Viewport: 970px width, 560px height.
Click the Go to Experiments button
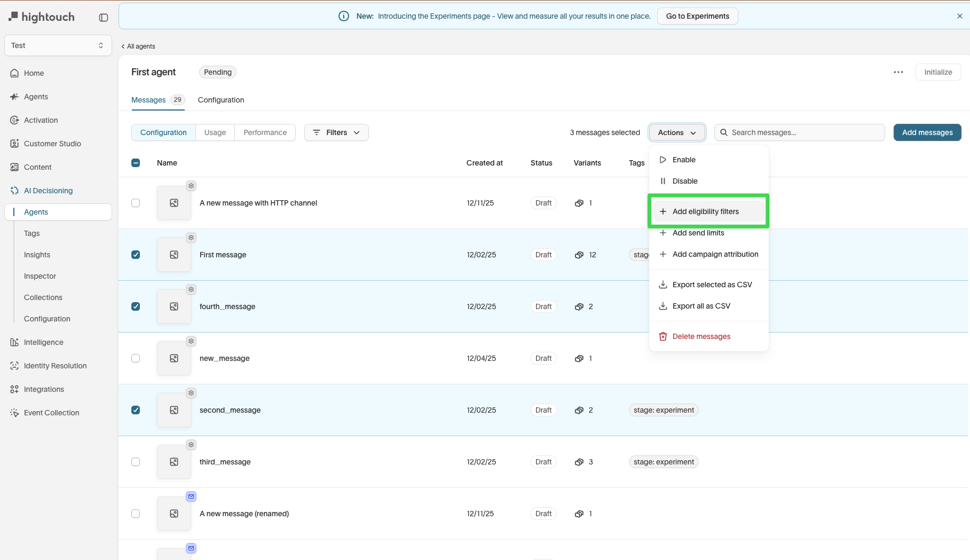coord(697,16)
